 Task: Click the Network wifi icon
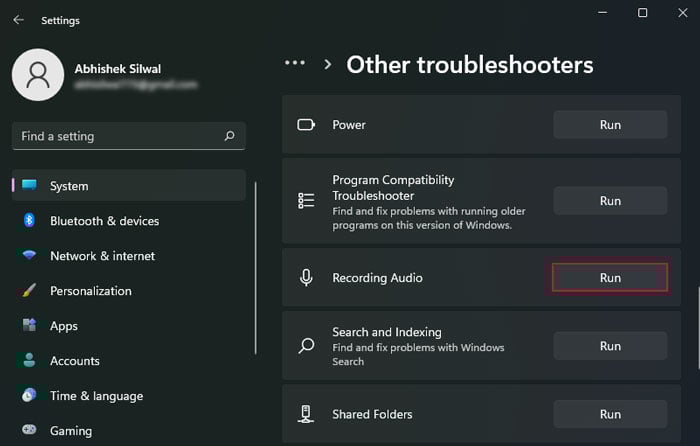tap(29, 255)
